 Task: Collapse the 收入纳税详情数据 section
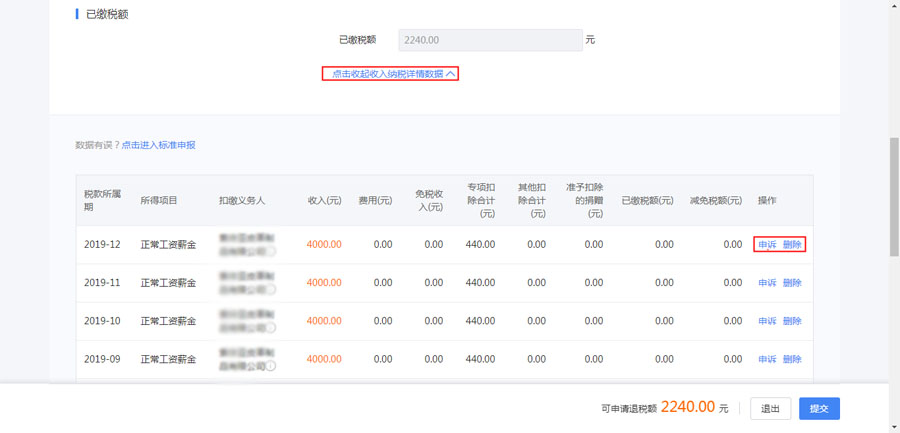390,74
